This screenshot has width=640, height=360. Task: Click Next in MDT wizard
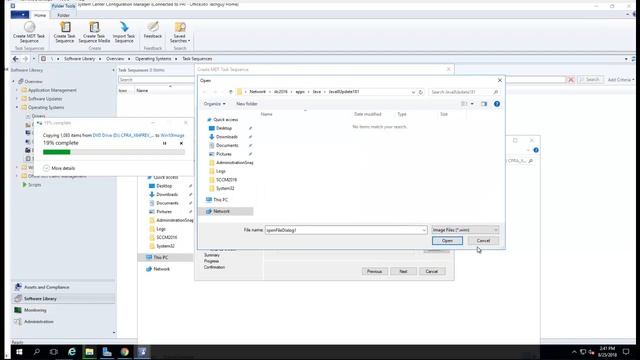pyautogui.click(x=403, y=271)
